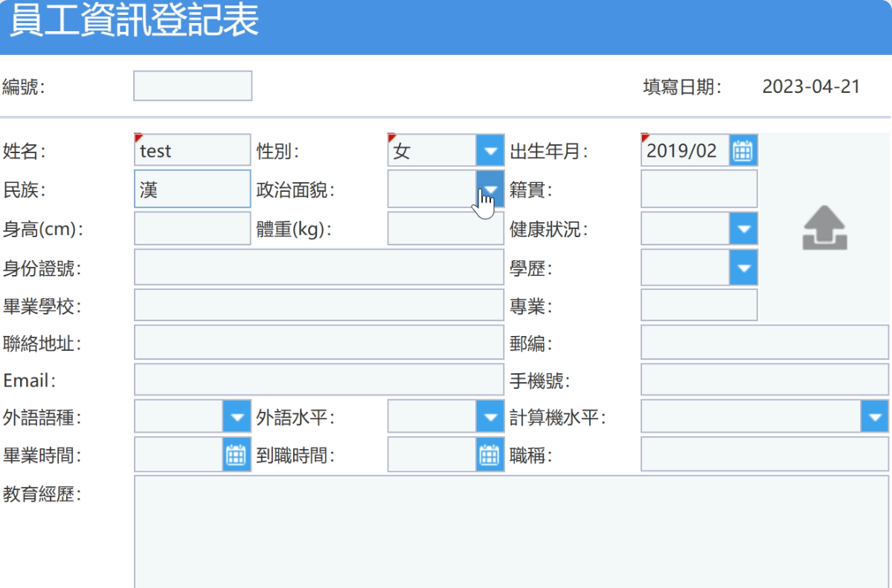Screen dimensions: 892x588
Task: Open the 到職時間 calendar picker
Action: tap(490, 455)
